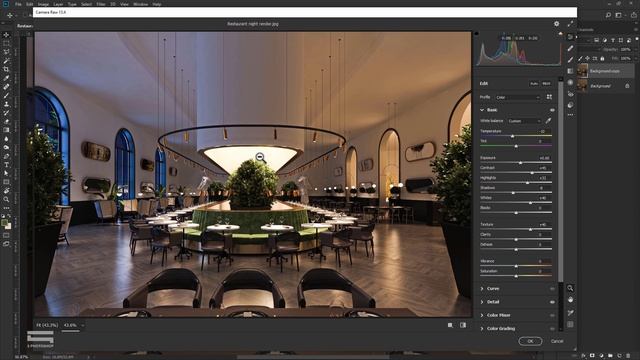Select the Clone Stamp tool

point(6,104)
